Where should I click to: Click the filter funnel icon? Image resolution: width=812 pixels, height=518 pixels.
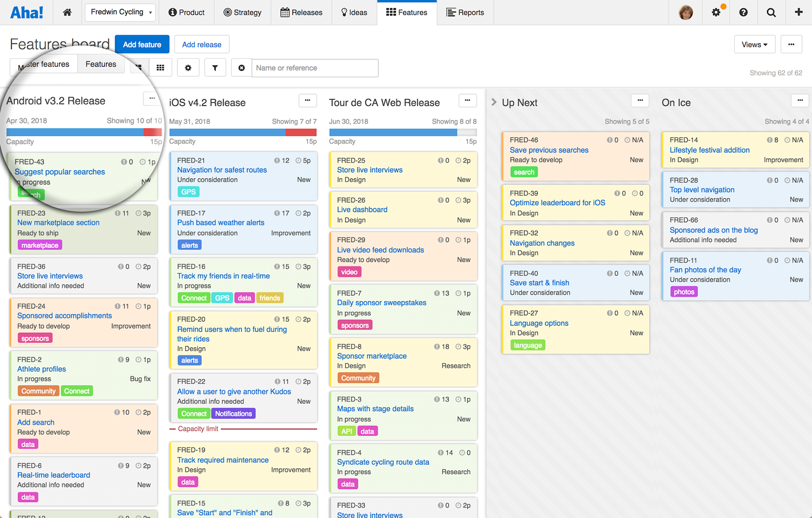[215, 67]
